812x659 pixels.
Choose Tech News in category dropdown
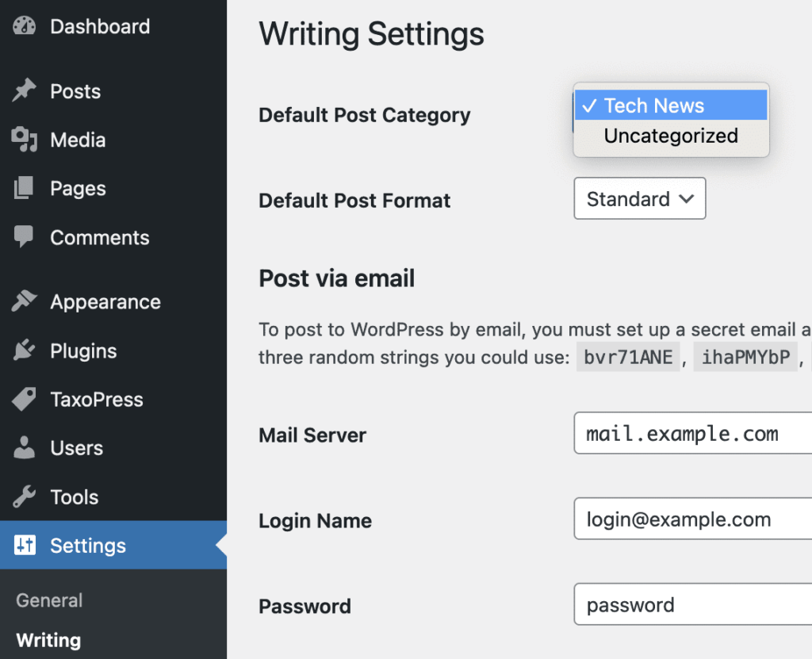click(x=671, y=105)
